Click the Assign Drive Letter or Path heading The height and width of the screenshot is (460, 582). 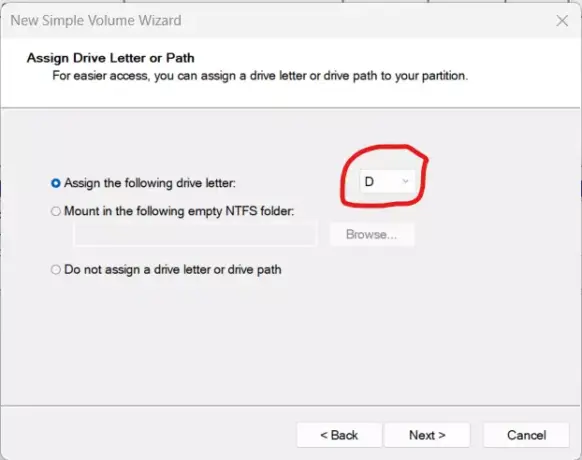pyautogui.click(x=111, y=58)
